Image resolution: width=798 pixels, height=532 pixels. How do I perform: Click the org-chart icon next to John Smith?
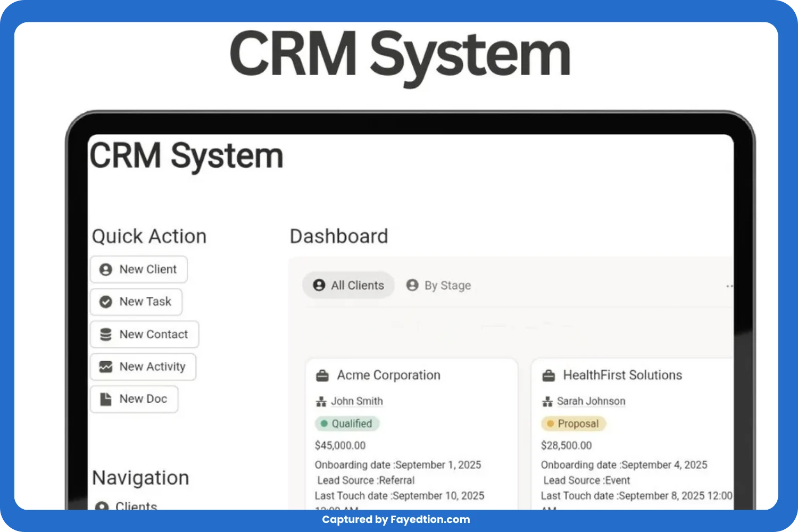tap(321, 402)
